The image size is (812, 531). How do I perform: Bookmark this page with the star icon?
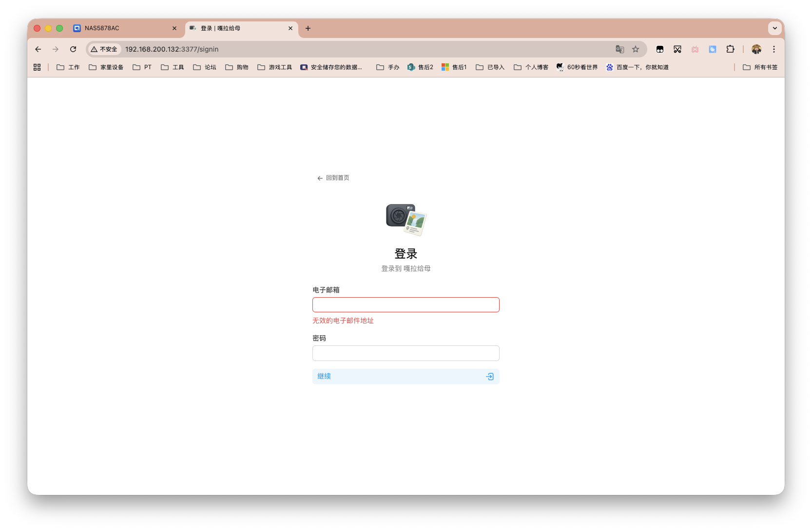click(636, 49)
